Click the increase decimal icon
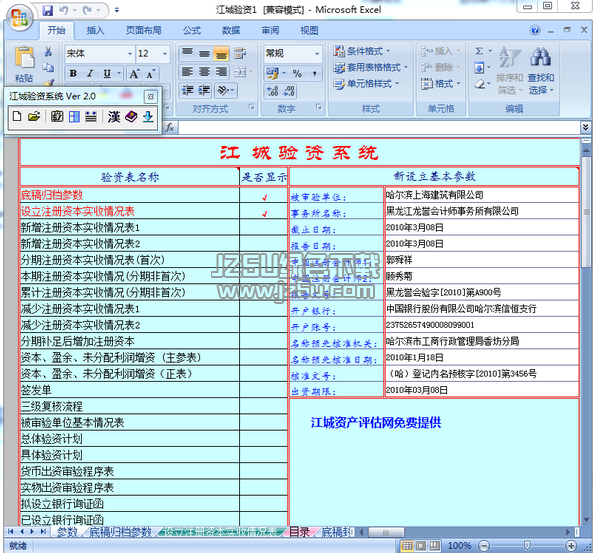Screen dimensions: 593x553 pyautogui.click(x=272, y=91)
